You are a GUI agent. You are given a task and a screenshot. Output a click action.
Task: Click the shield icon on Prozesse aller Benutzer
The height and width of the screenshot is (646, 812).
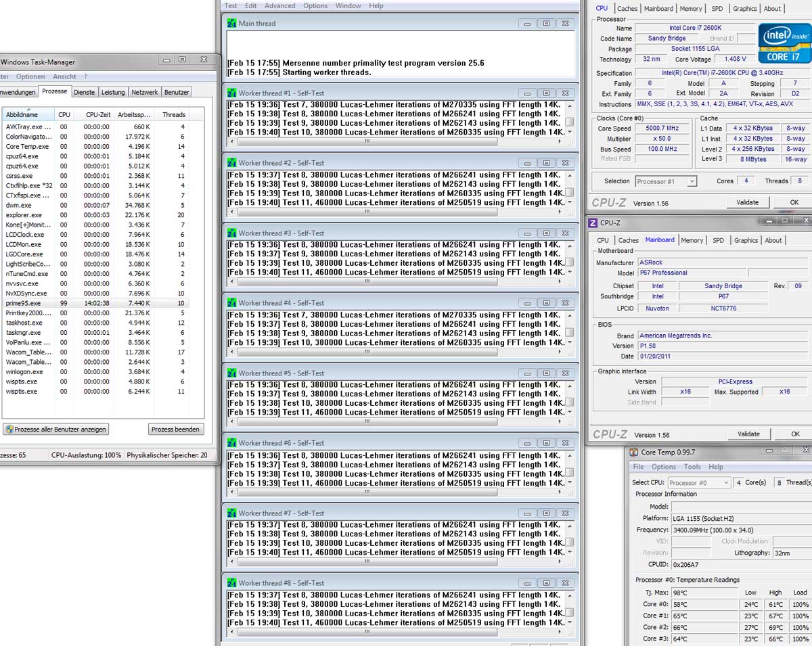point(9,429)
